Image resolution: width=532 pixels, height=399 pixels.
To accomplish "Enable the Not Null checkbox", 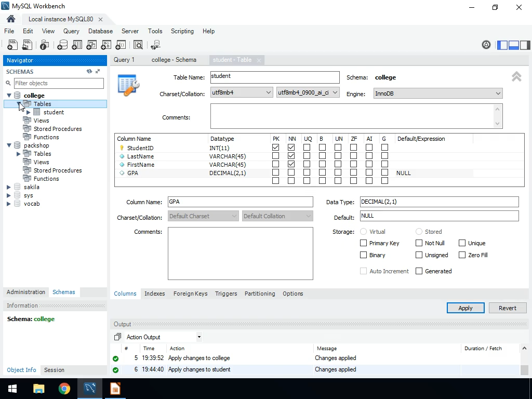I will pos(419,243).
